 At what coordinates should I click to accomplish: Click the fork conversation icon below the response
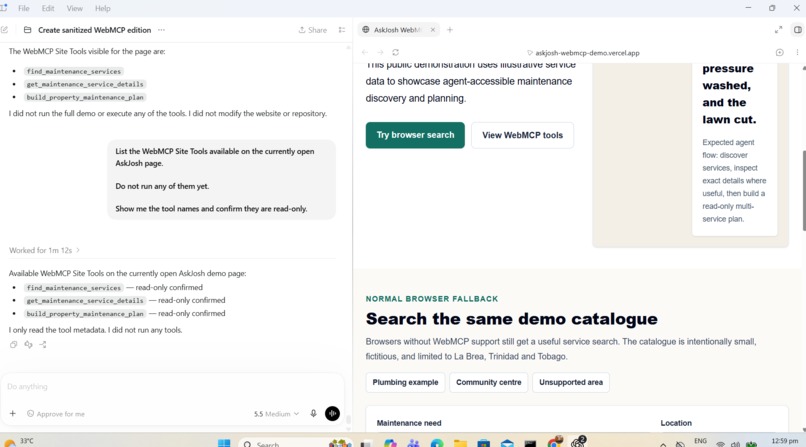(x=43, y=345)
